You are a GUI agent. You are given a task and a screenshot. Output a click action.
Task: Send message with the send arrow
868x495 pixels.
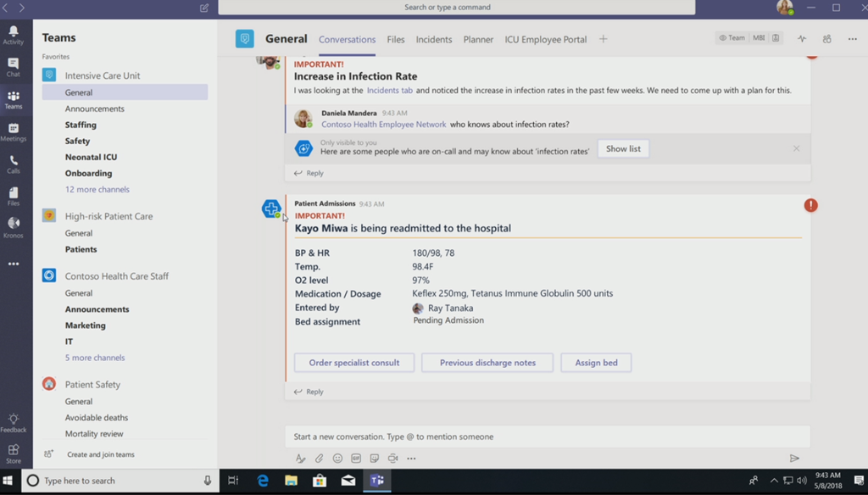point(794,459)
